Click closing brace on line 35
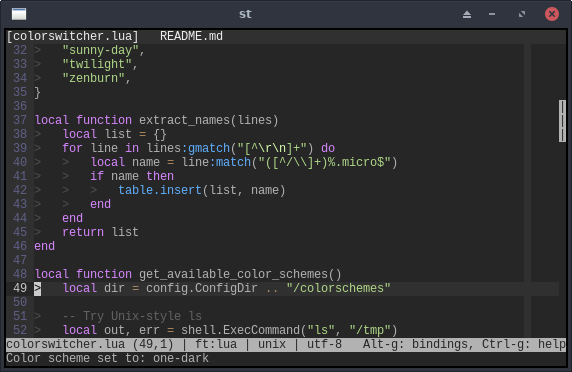 point(38,92)
